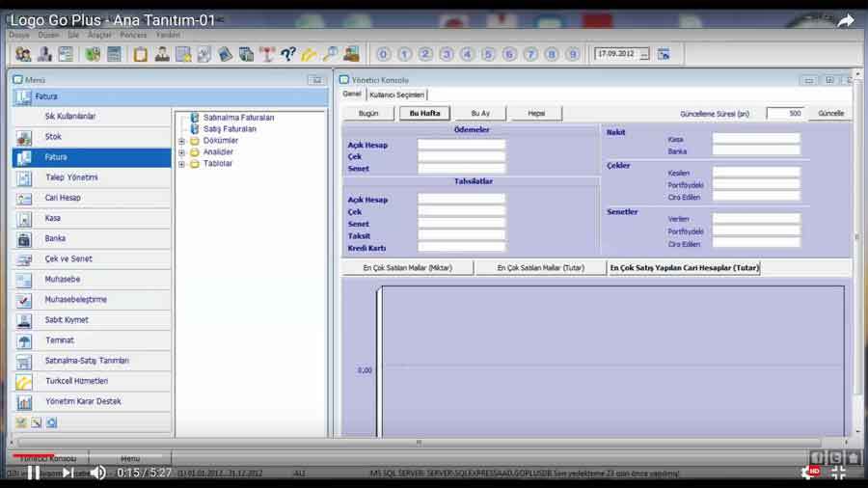This screenshot has height=488, width=868.
Task: Click the question marks help toolbar icon
Action: 287,54
